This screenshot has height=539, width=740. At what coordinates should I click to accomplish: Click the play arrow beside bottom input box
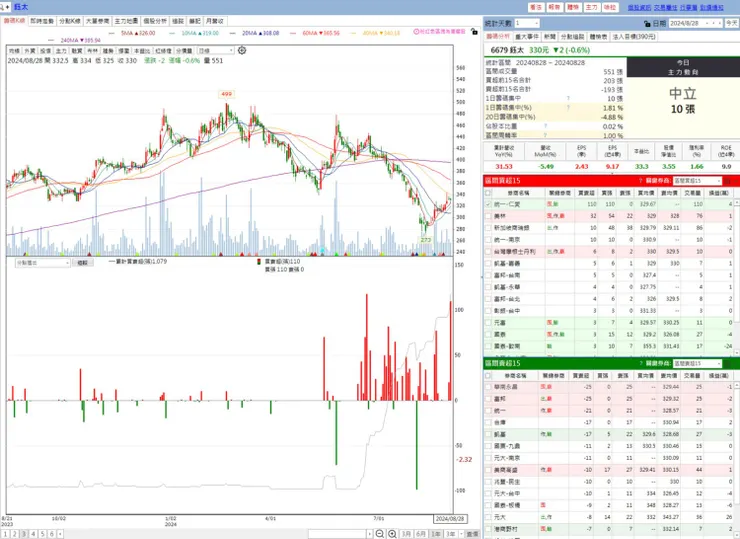pos(369,534)
